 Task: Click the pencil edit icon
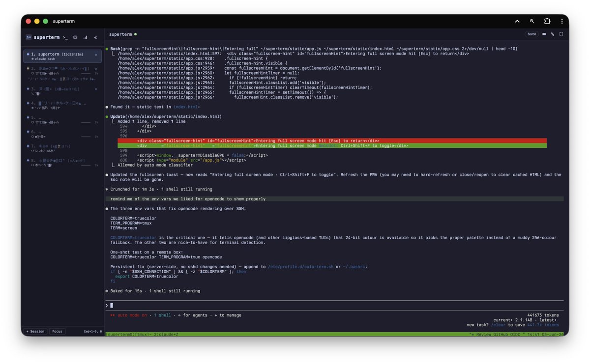click(x=553, y=34)
